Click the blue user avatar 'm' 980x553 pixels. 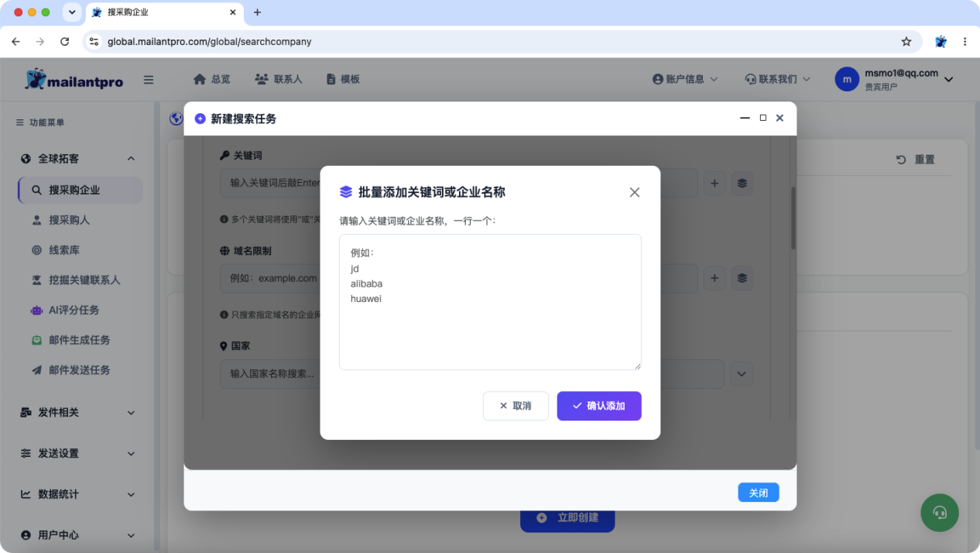point(847,79)
